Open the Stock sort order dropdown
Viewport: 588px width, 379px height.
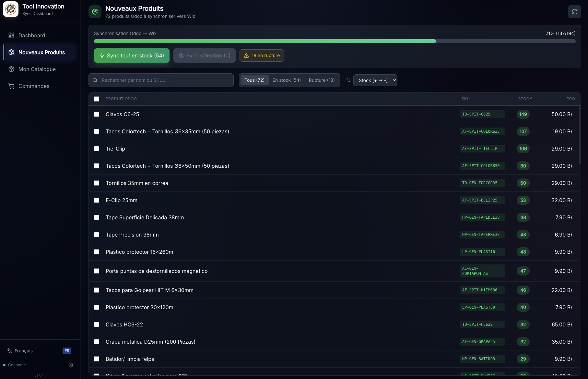coord(375,80)
